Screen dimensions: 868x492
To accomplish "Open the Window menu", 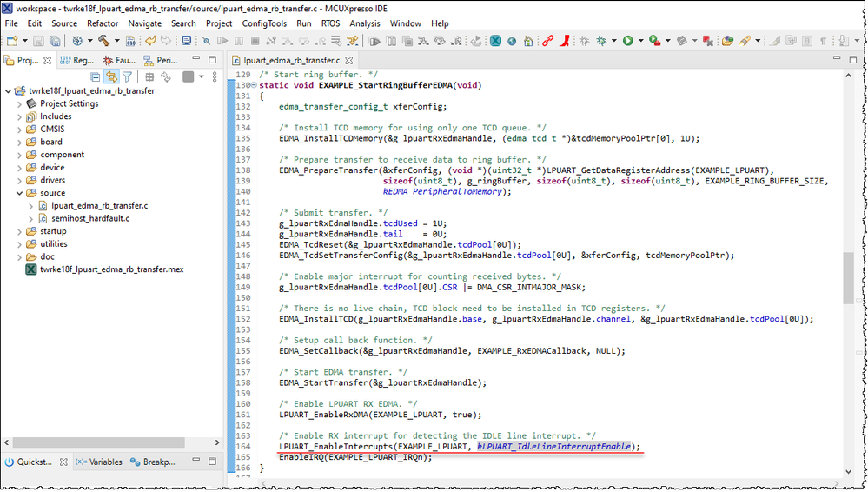I will (405, 23).
